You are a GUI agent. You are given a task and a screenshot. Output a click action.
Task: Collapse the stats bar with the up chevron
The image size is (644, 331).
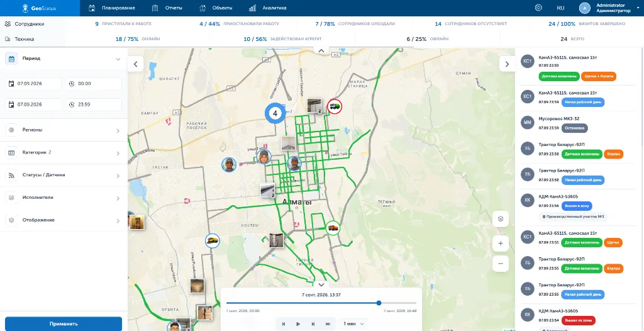point(321,50)
